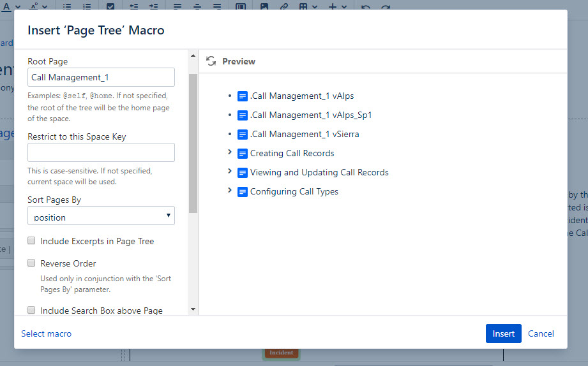Click the page icon for .Call Management_1 vAlps
The width and height of the screenshot is (588, 366).
click(243, 96)
